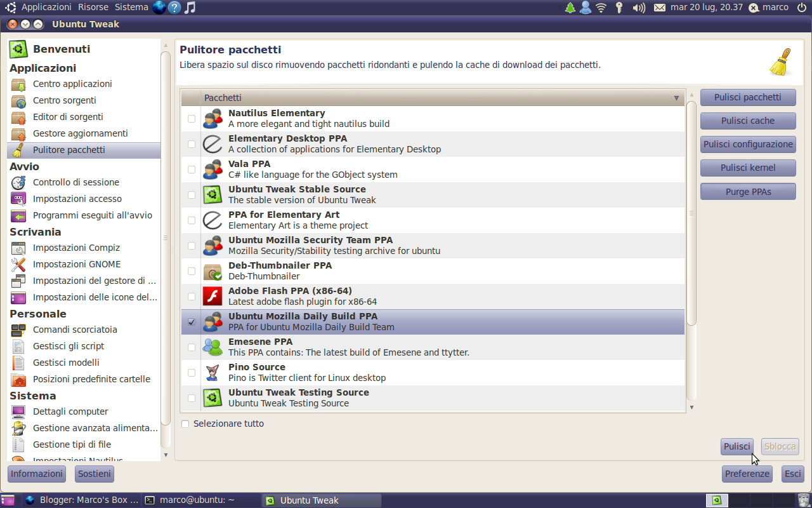Click the Dettagli computer icon
812x508 pixels.
coord(19,411)
